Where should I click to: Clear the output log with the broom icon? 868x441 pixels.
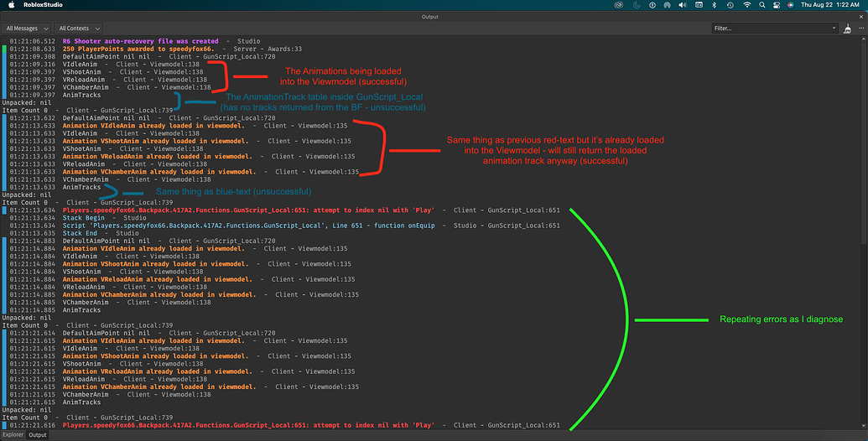(847, 29)
